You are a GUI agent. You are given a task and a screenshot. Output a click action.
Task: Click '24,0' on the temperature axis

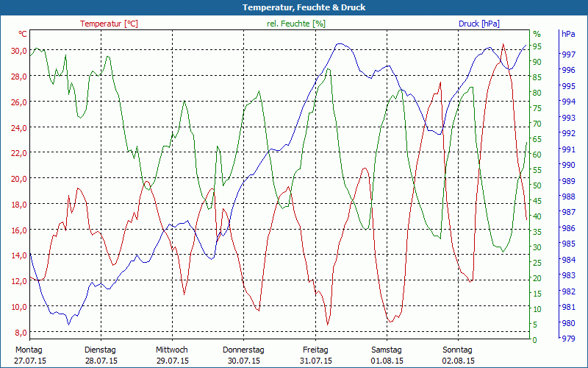pos(18,127)
